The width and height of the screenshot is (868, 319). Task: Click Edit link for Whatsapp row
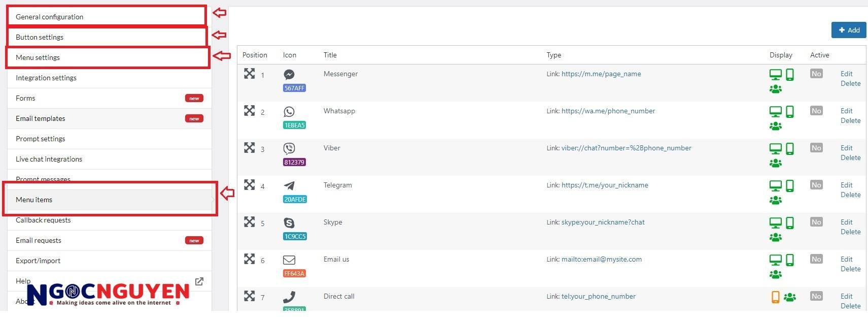pyautogui.click(x=846, y=111)
